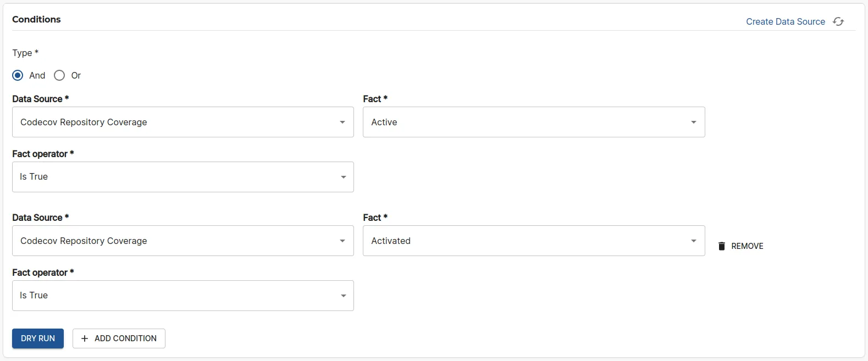Click the plus icon on ADD CONDITION

84,338
